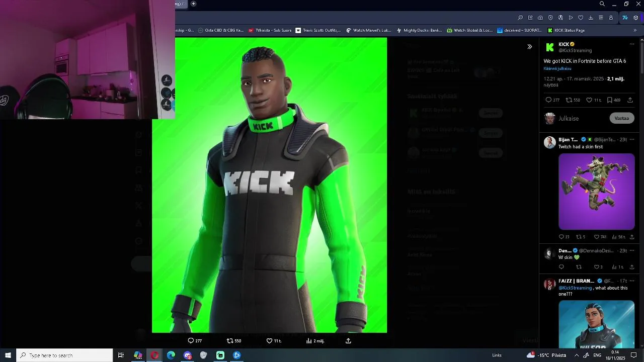Collapse the image viewer with double chevron
This screenshot has width=644, height=362.
click(529, 47)
